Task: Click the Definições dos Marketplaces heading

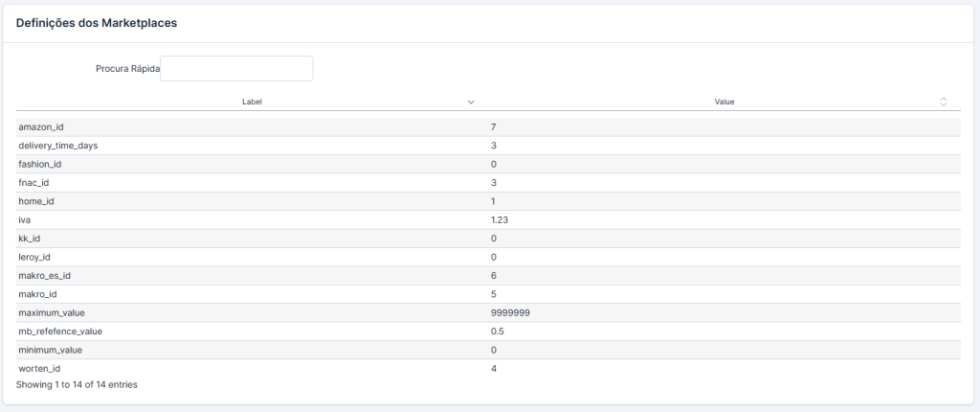Action: pyautogui.click(x=96, y=23)
